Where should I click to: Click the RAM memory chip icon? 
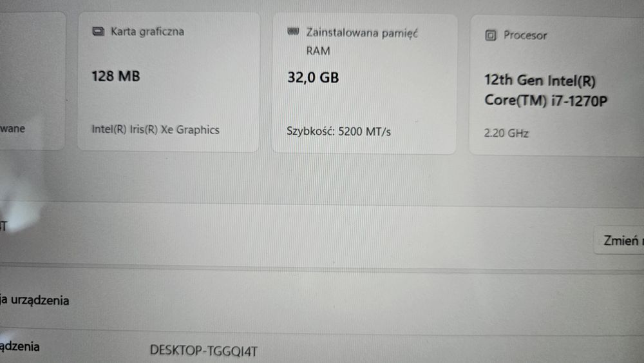pos(293,32)
